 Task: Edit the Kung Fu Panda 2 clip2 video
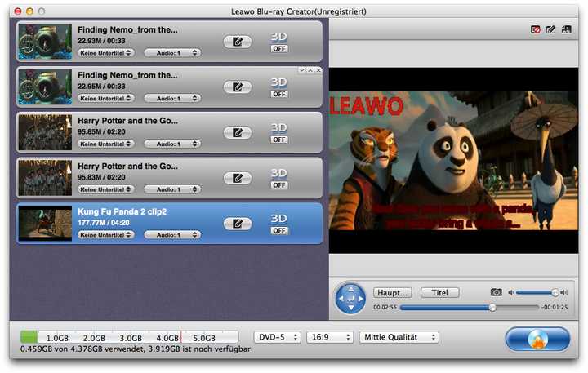pos(238,224)
